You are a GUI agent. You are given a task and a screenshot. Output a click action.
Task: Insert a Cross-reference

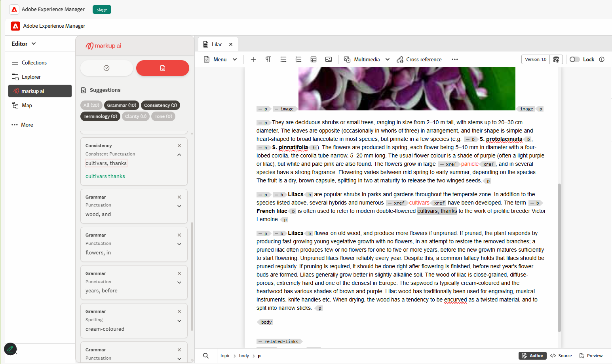(x=419, y=59)
